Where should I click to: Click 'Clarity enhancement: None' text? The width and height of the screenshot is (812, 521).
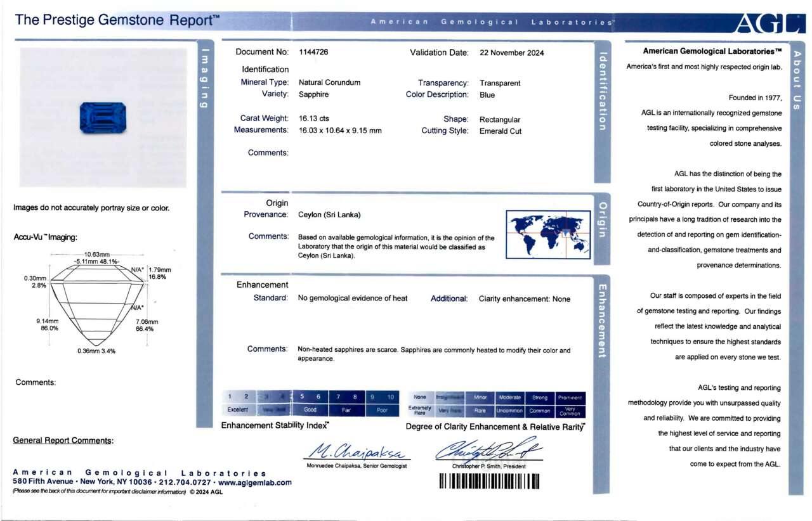(525, 299)
